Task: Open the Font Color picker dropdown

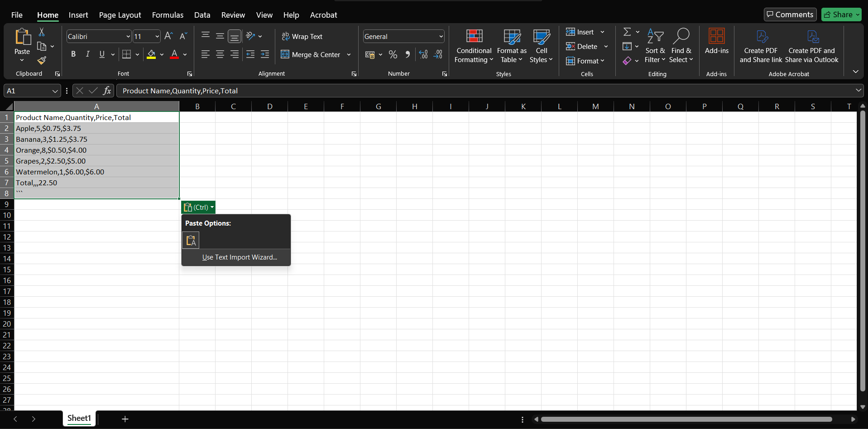Action: coord(184,54)
